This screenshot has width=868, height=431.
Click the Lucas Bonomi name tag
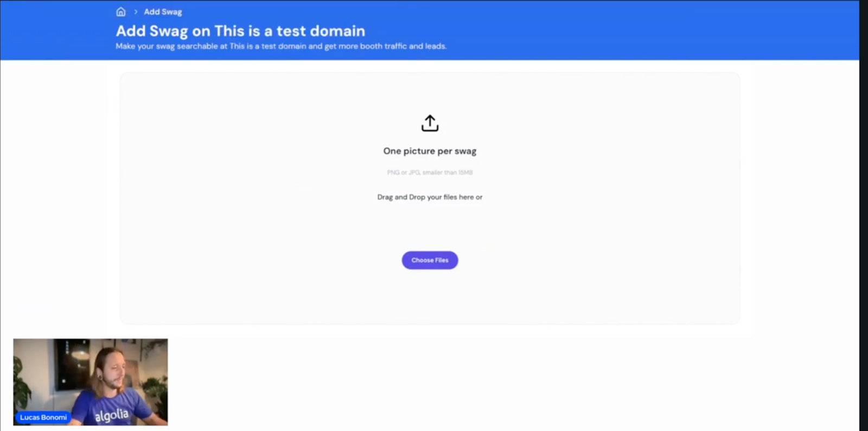(x=43, y=417)
